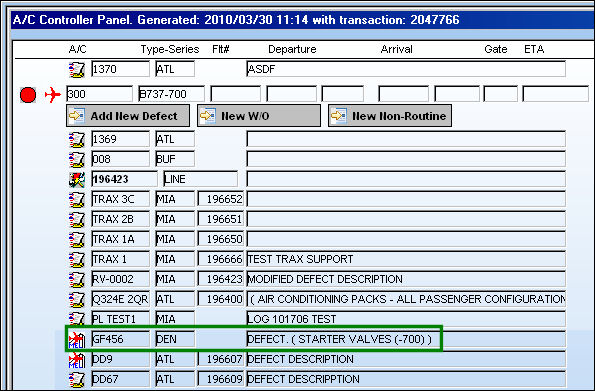Open the defect icon for DD67
Viewport: 595px width, 391px height.
click(77, 379)
